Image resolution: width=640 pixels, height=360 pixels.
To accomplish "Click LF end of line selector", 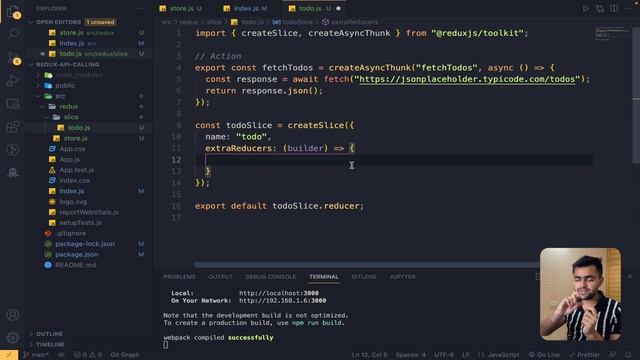I will (x=466, y=355).
